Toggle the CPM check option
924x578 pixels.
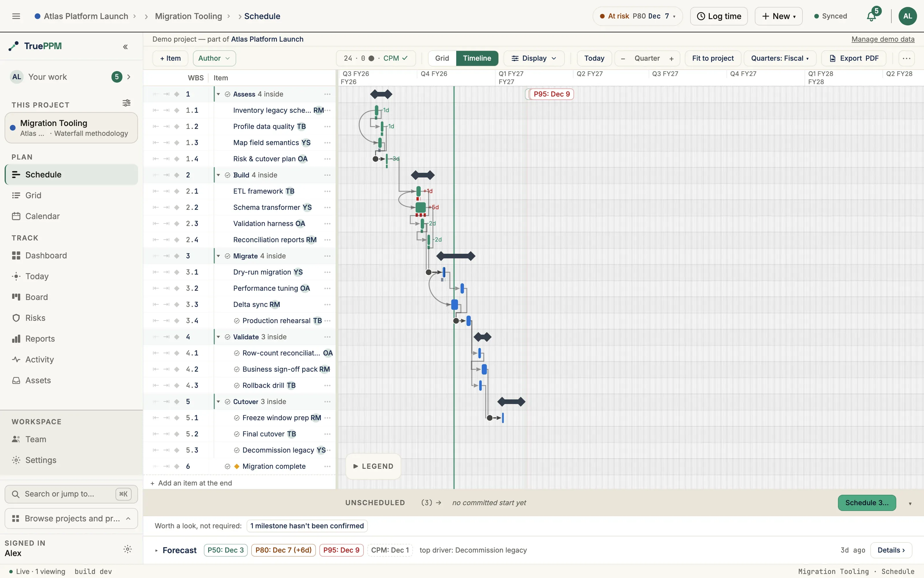[396, 58]
